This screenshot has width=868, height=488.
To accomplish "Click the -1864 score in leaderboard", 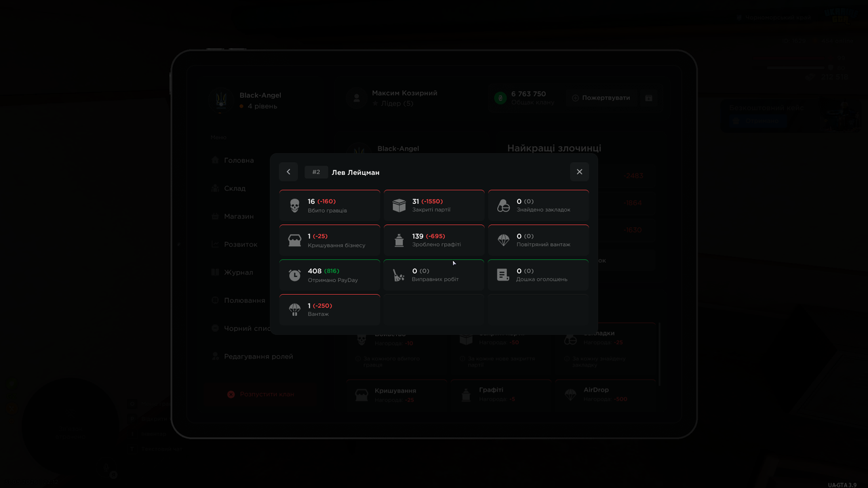I will (x=633, y=203).
